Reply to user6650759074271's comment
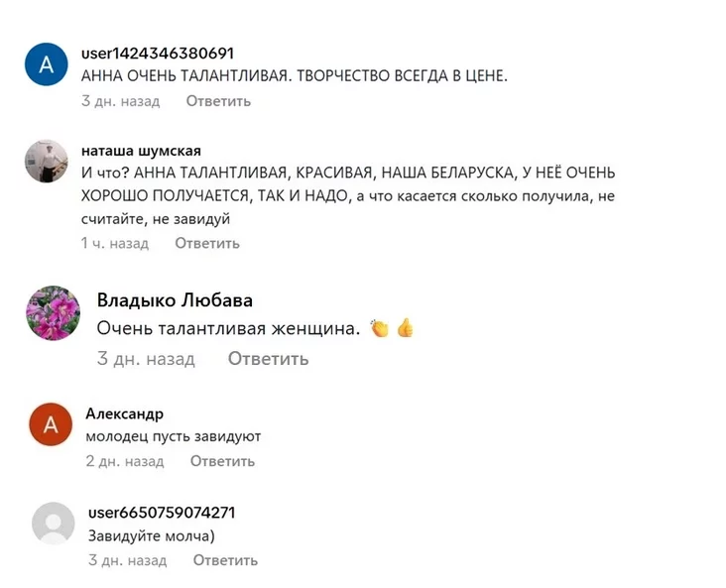 click(x=225, y=560)
